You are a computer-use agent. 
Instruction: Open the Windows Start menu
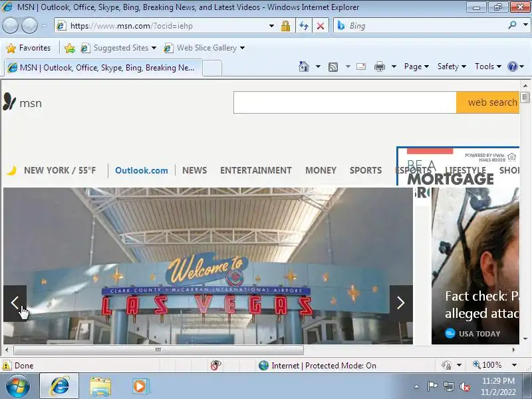tap(18, 386)
